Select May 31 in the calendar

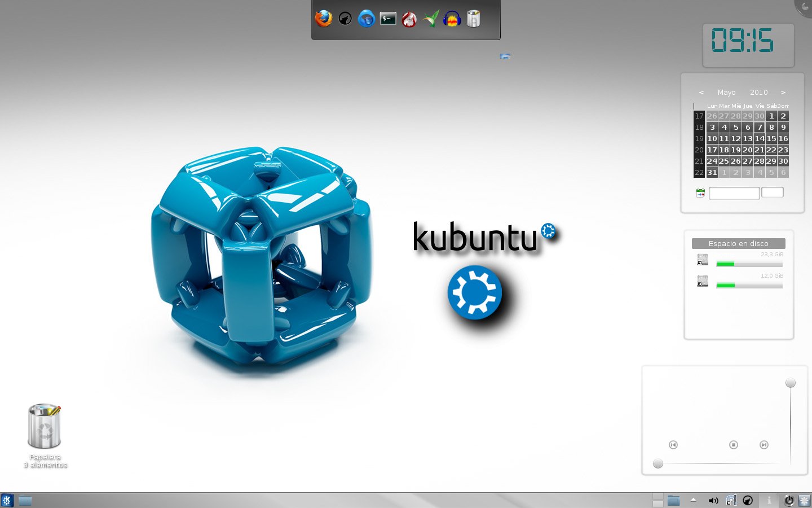pos(712,172)
